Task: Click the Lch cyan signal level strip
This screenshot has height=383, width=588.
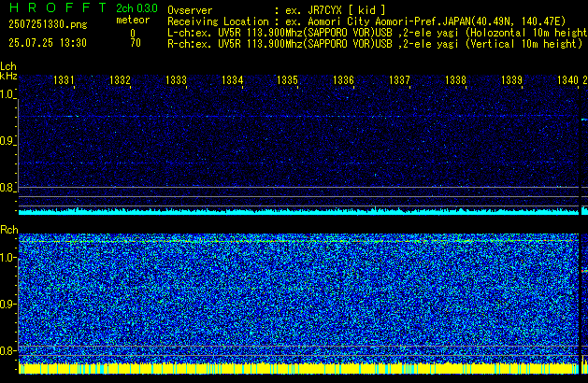Action: point(298,211)
